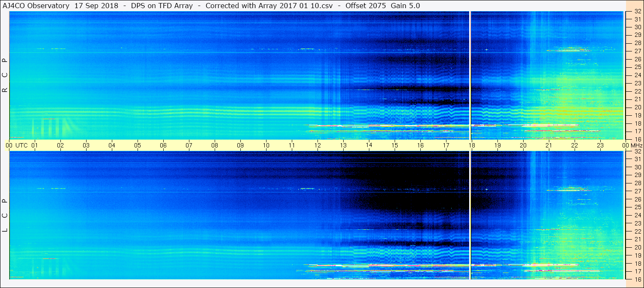
Task: Click "Corrected with Array 2017 01 10.csv" text
Action: pyautogui.click(x=269, y=6)
